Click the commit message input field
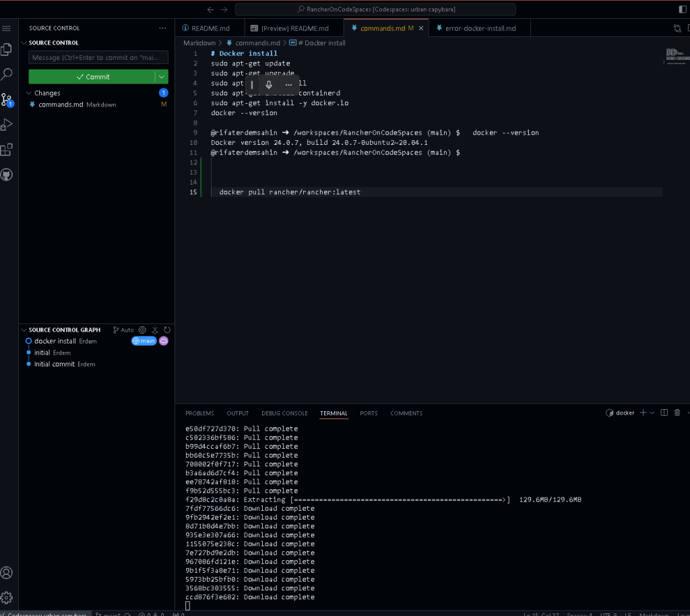Viewport: 690px width, 616px height. click(98, 57)
